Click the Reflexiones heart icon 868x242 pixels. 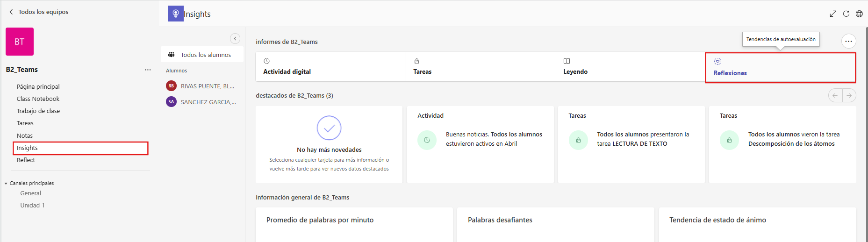717,62
